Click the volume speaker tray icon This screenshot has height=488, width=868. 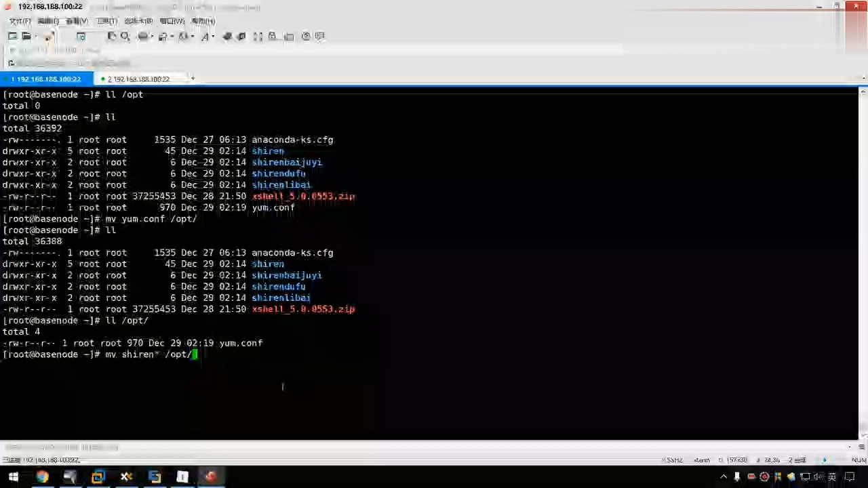point(818,477)
